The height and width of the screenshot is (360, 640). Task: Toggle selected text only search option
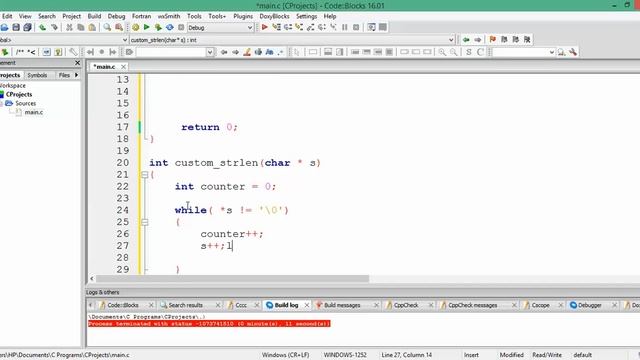point(258,52)
